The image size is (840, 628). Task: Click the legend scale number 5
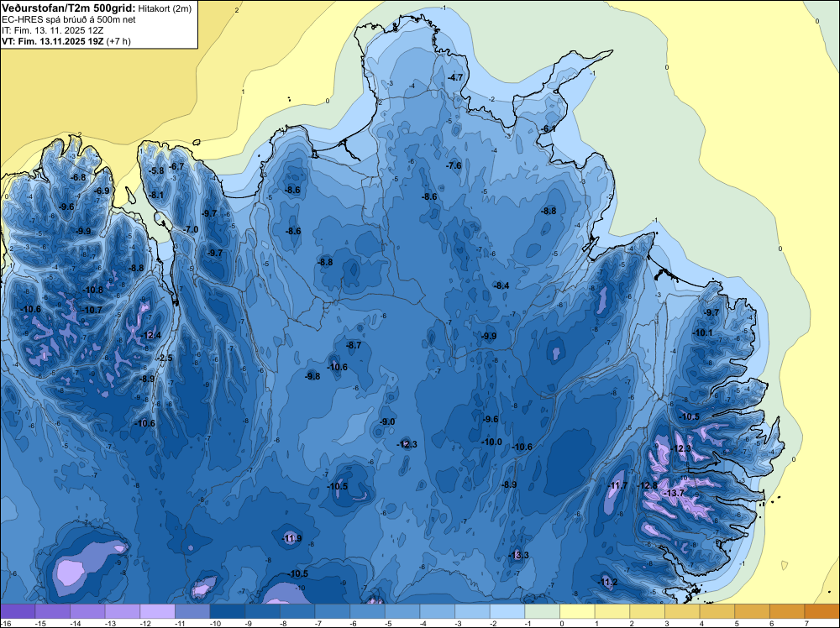pos(737,623)
